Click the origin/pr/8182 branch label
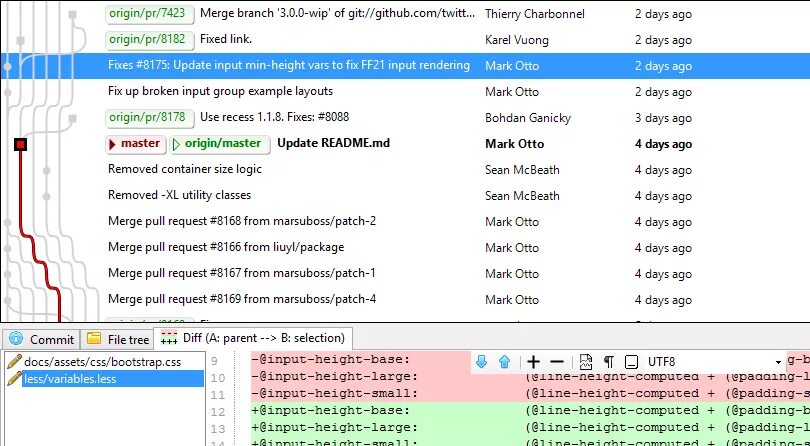This screenshot has height=446, width=810. pos(150,40)
